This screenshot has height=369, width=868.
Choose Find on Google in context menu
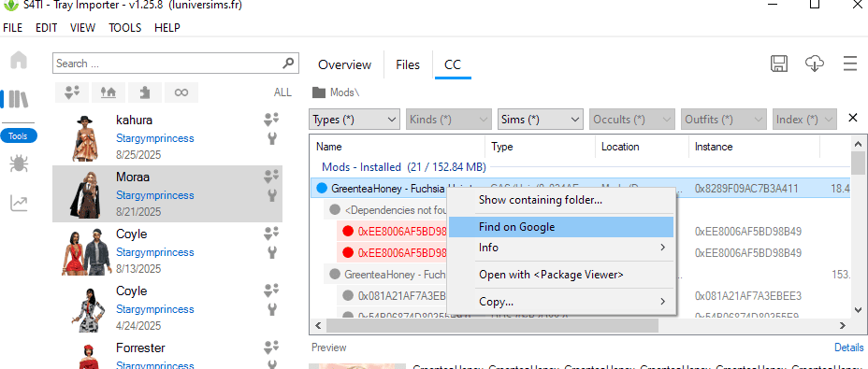(561, 227)
